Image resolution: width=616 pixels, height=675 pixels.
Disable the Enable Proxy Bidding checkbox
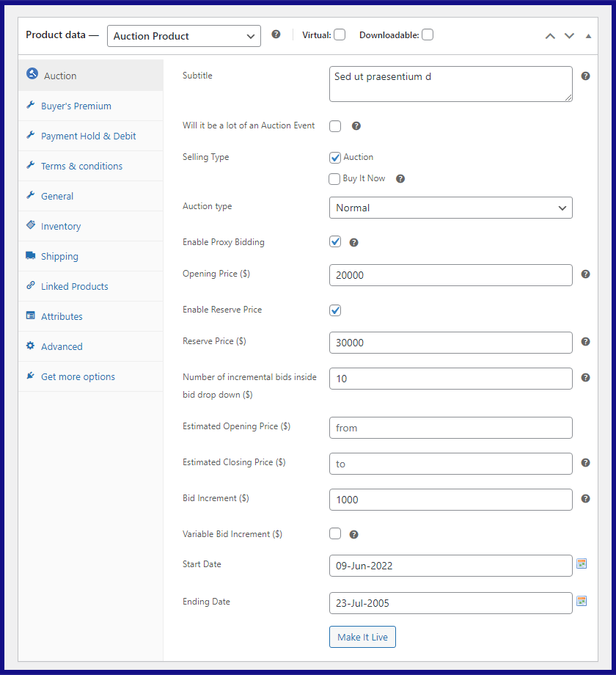(x=335, y=241)
